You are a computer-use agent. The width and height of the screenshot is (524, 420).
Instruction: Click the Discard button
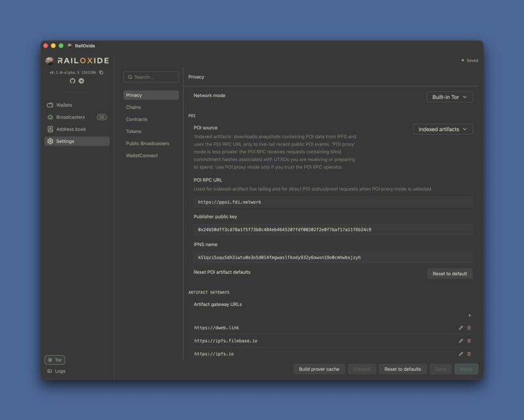[362, 369]
